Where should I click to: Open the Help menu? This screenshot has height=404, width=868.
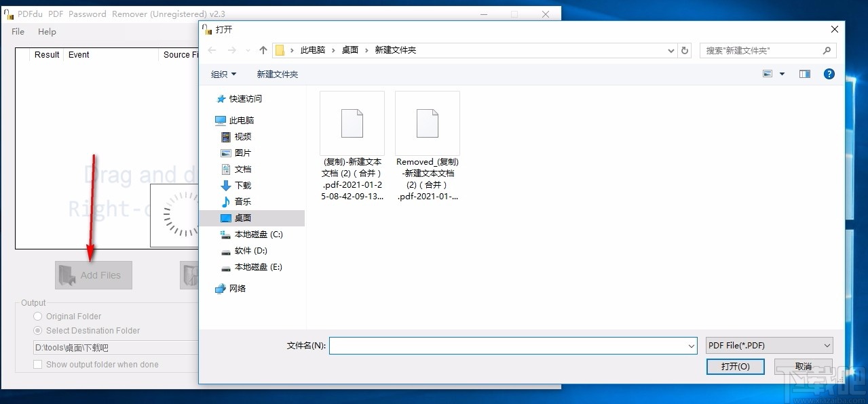(46, 31)
